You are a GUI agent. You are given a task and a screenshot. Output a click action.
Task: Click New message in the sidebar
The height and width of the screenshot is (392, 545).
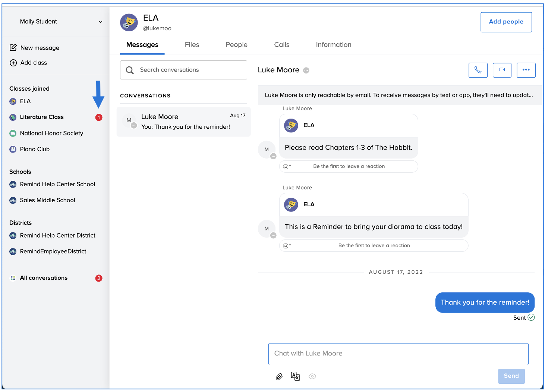(x=40, y=48)
